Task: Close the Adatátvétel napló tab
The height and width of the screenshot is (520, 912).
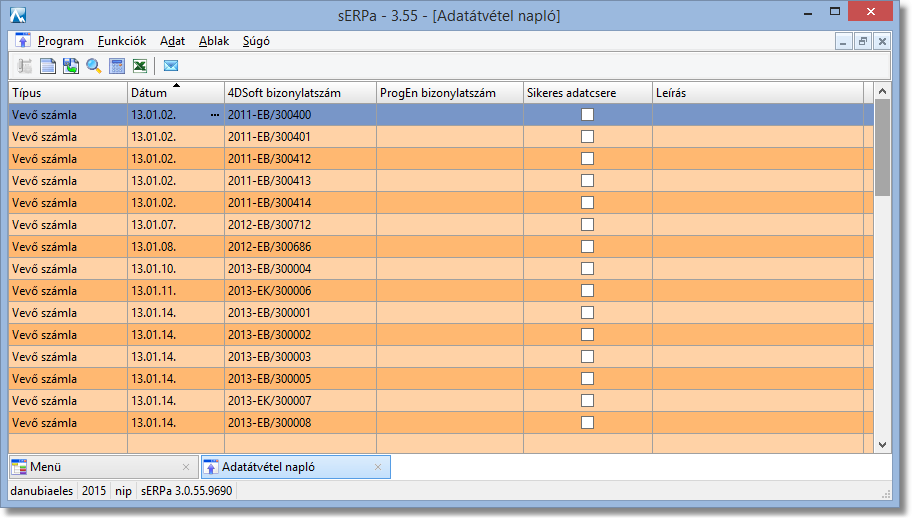Action: tap(378, 467)
